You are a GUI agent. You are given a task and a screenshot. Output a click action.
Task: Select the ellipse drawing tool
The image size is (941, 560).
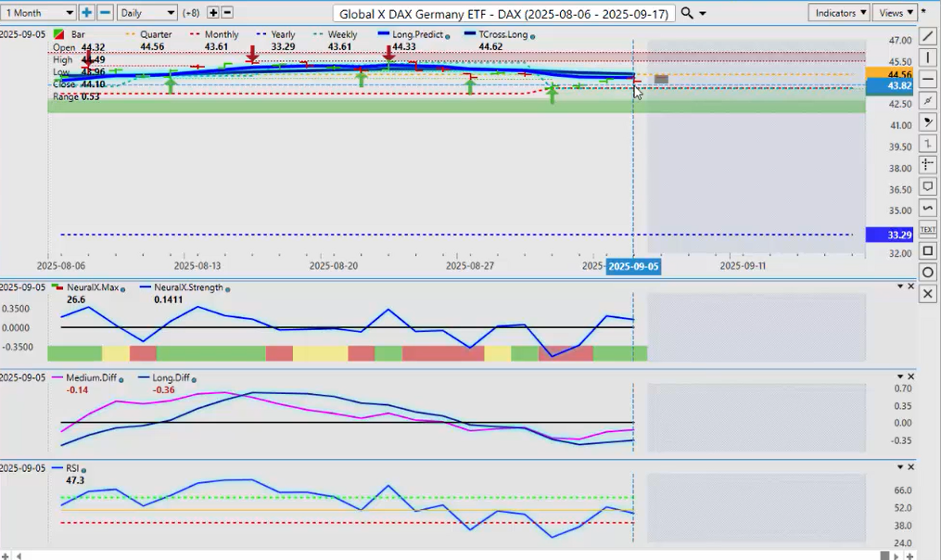(x=928, y=272)
